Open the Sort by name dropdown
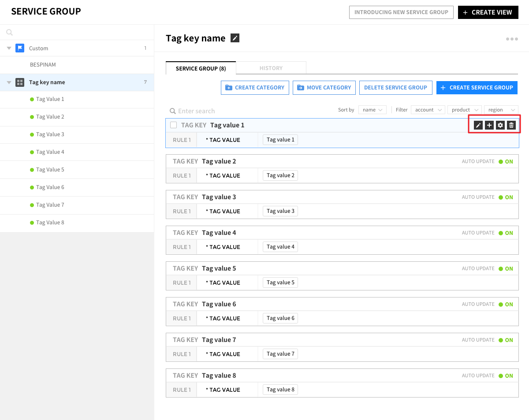 coord(373,110)
